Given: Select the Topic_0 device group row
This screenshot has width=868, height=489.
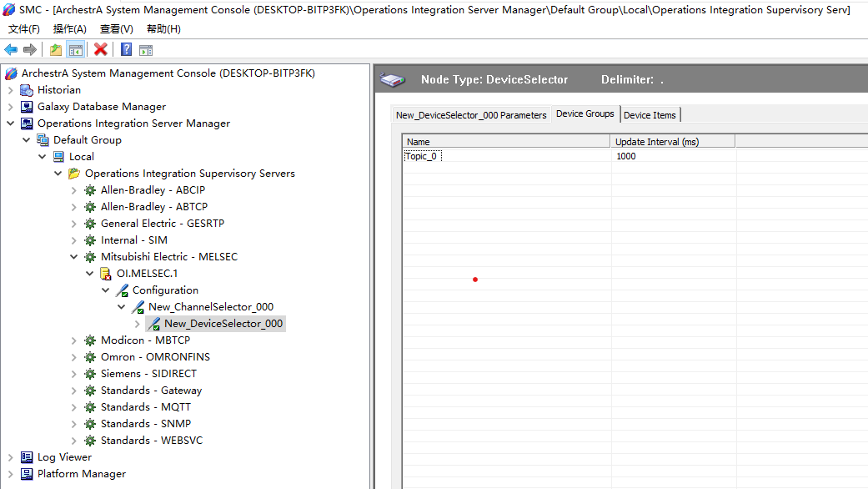Looking at the screenshot, I should click(x=422, y=157).
